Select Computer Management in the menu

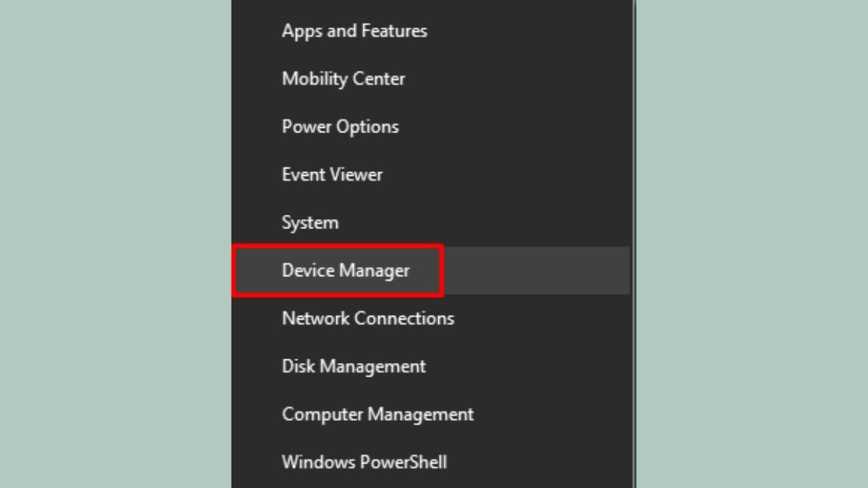[378, 414]
